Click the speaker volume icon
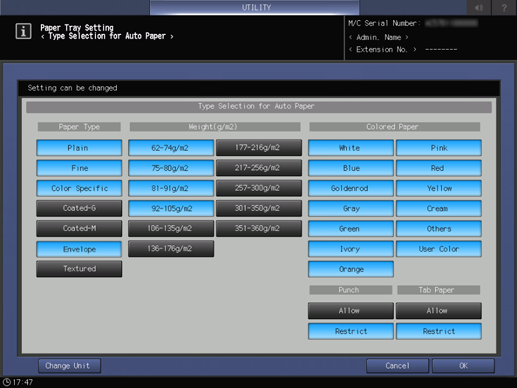Viewport: 517px width, 388px height. click(479, 7)
